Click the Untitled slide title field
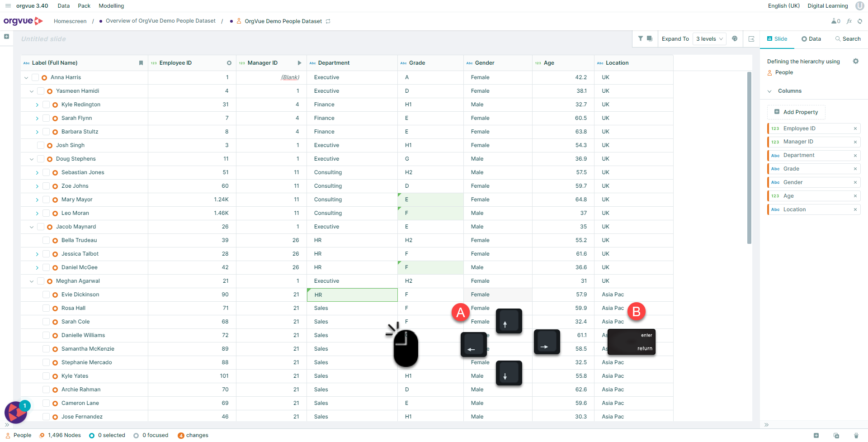 click(x=43, y=39)
